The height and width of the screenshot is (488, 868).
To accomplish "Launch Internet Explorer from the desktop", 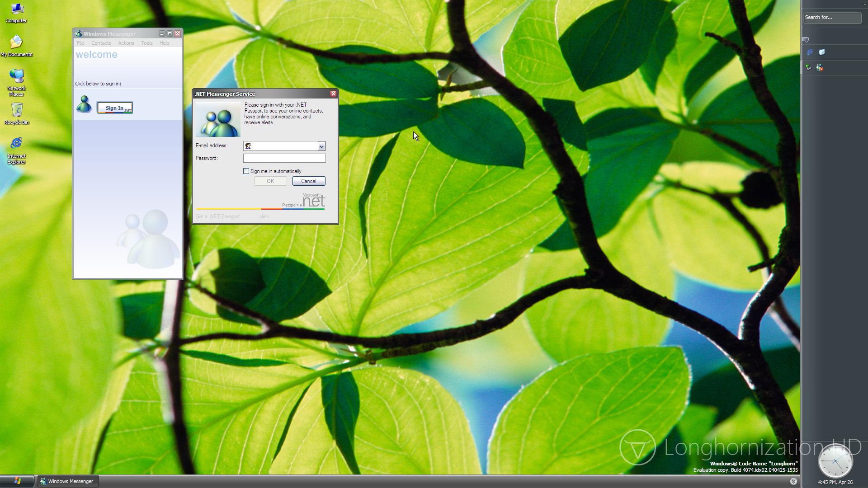I will pos(16,149).
